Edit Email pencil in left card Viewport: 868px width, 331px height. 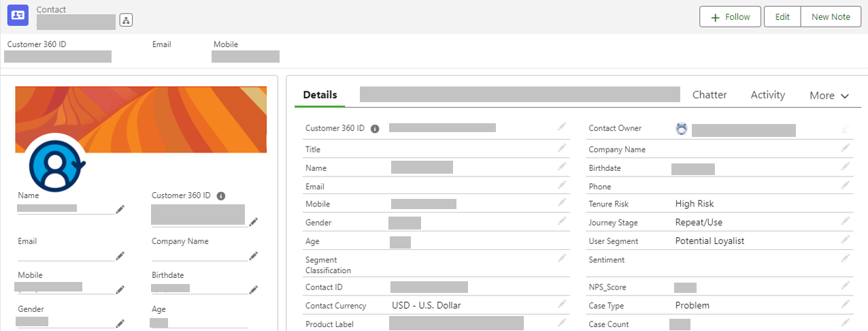click(120, 255)
